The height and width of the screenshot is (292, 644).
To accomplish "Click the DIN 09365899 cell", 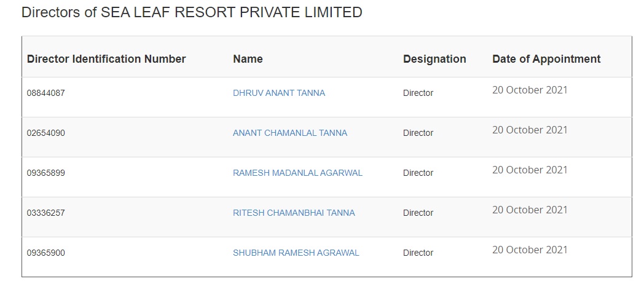I will tap(46, 173).
